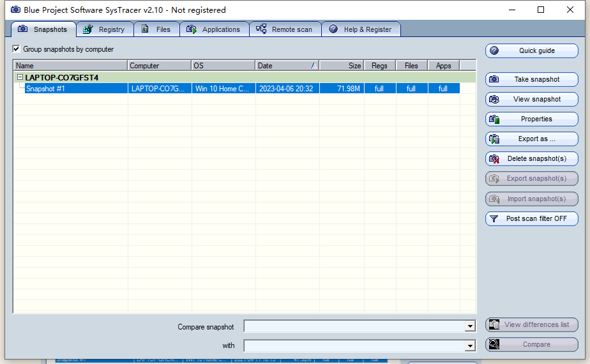590x364 pixels.
Task: Click the Properties camera icon
Action: point(494,119)
